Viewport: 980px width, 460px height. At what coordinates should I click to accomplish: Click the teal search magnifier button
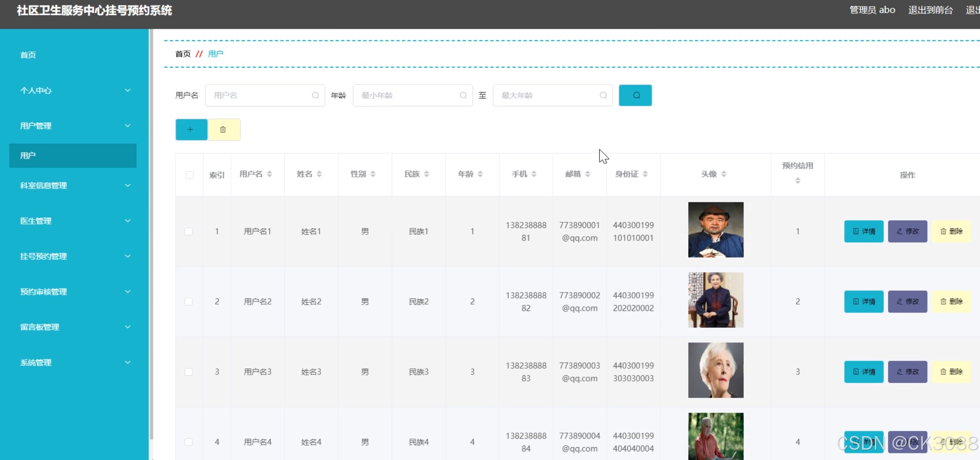(635, 95)
